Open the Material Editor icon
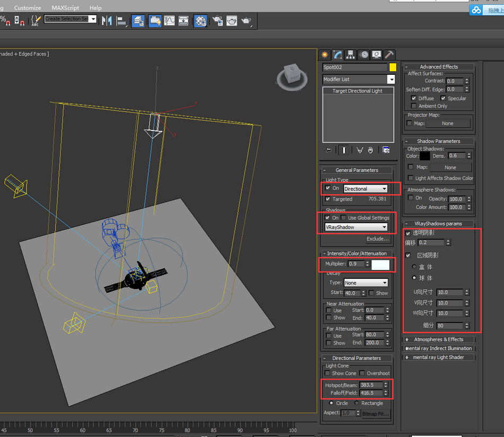This screenshot has height=437, width=504. [201, 21]
